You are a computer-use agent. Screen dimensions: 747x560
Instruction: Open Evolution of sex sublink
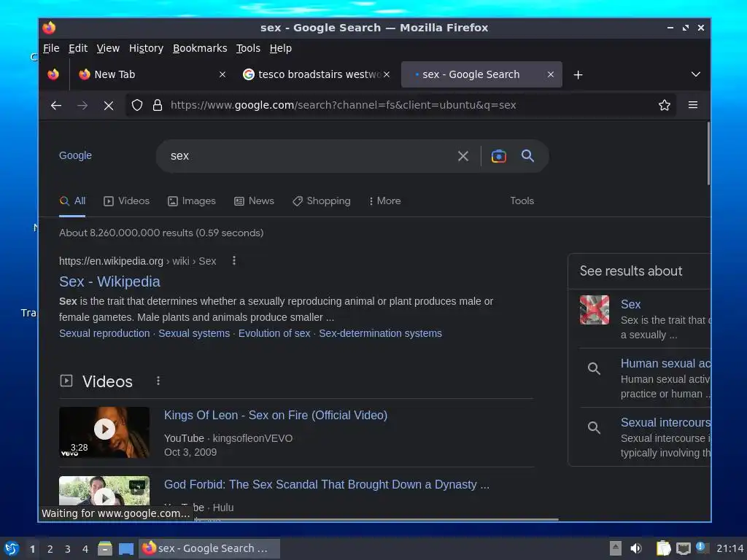coord(274,333)
